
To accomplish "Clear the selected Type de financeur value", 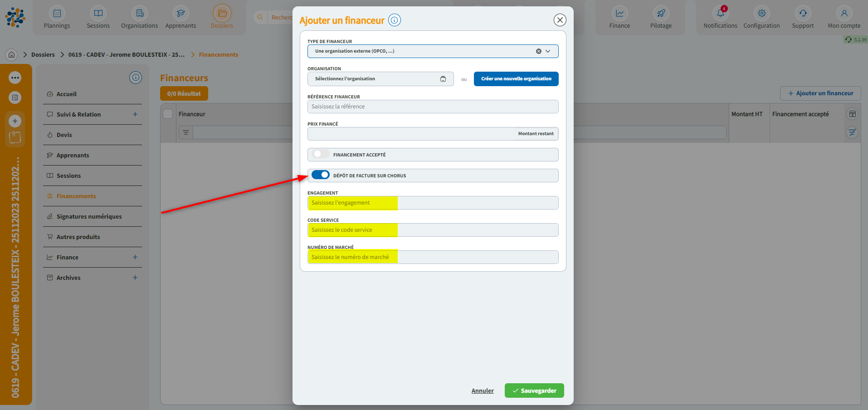I will click(x=538, y=51).
